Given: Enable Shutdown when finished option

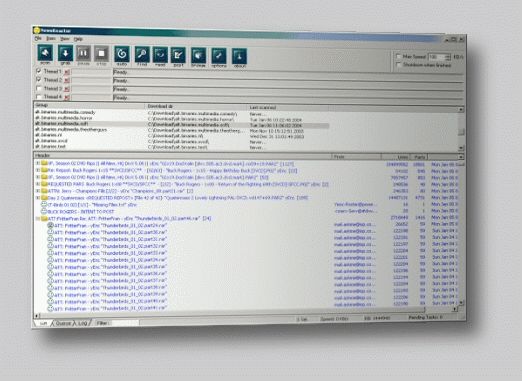Looking at the screenshot, I should 398,65.
